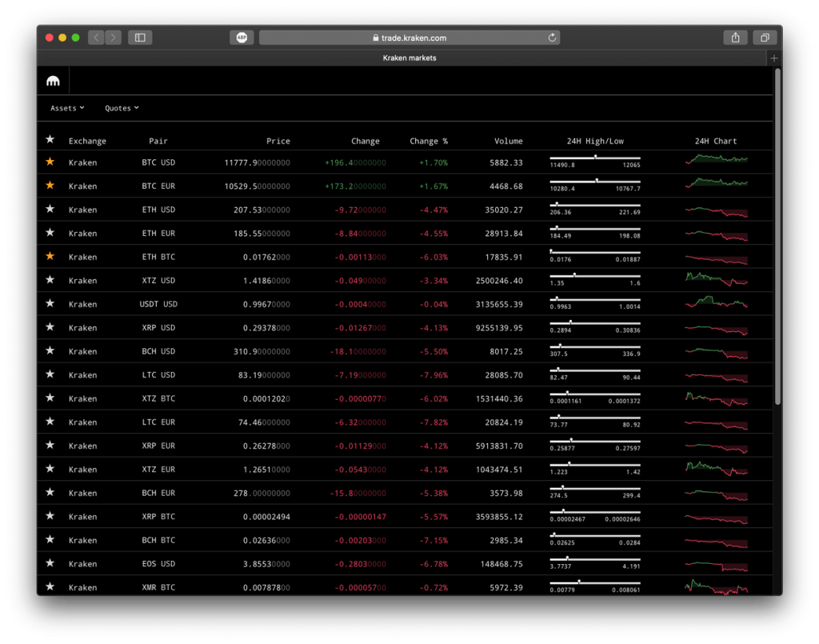Screen dimensions: 819x644
Task: Favorite the XRP BTC pair star
Action: pos(50,516)
